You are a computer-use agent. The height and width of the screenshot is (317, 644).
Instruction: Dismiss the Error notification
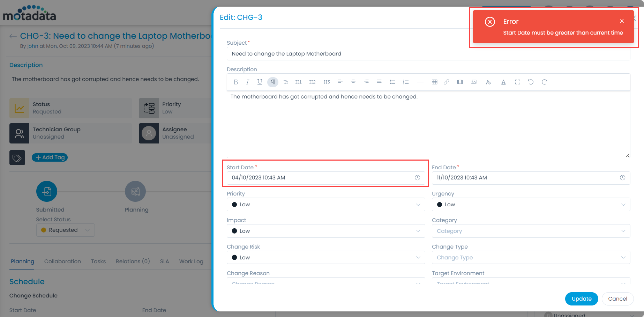622,21
